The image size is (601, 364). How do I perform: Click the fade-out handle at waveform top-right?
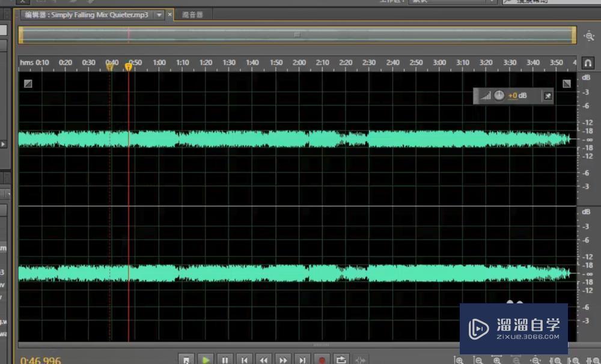[567, 83]
